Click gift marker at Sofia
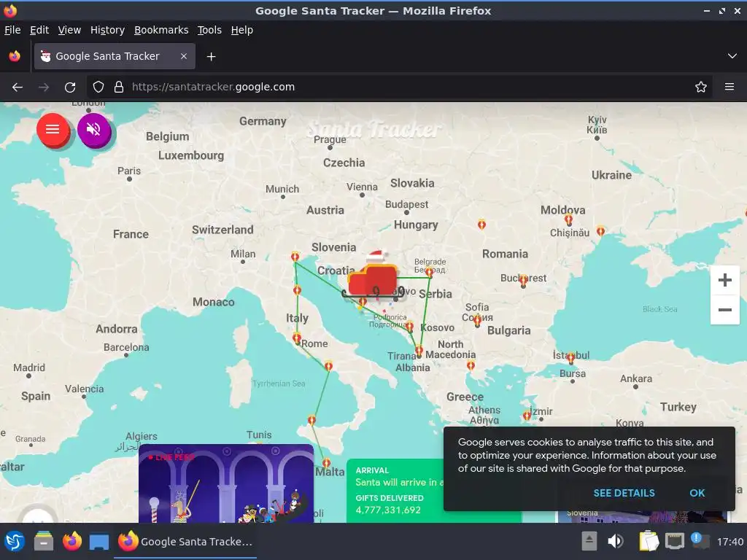This screenshot has height=560, width=747. click(x=477, y=321)
